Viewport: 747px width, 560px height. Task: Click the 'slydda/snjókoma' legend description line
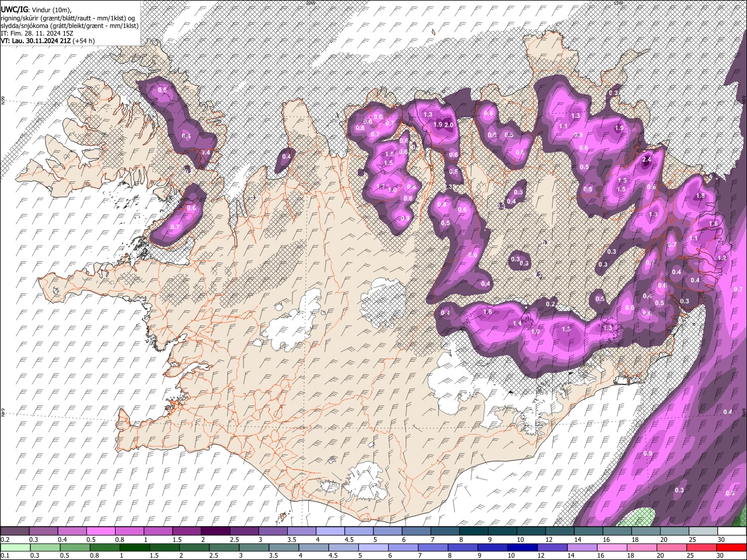point(69,26)
